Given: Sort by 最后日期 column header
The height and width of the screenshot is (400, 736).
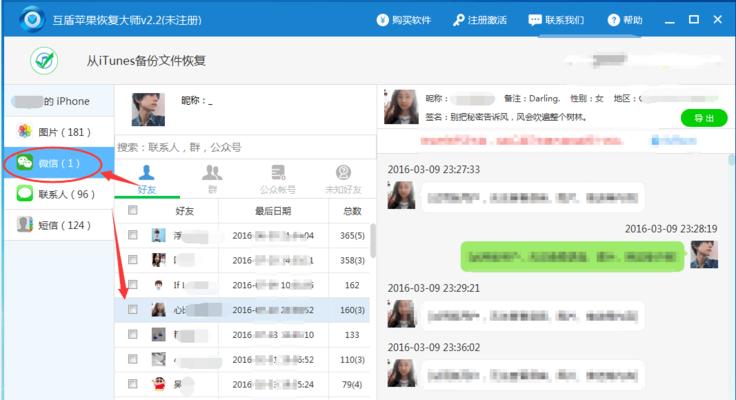Looking at the screenshot, I should coord(273,211).
